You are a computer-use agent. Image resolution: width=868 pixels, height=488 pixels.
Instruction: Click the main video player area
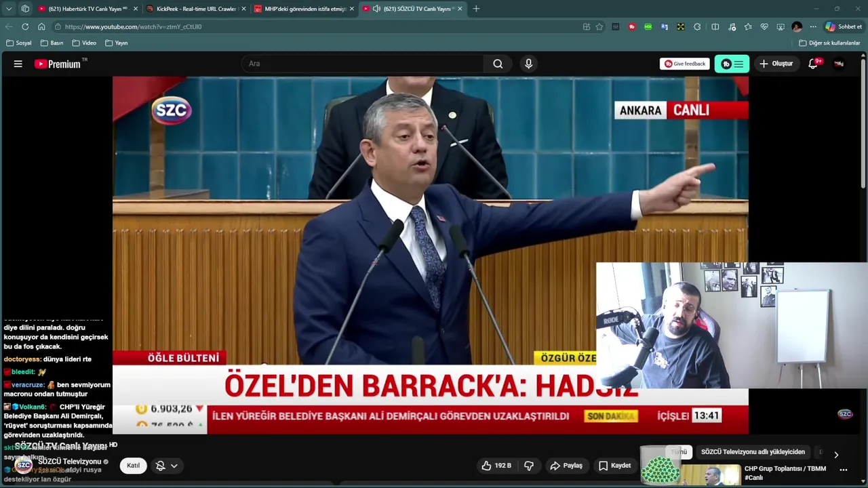click(430, 255)
